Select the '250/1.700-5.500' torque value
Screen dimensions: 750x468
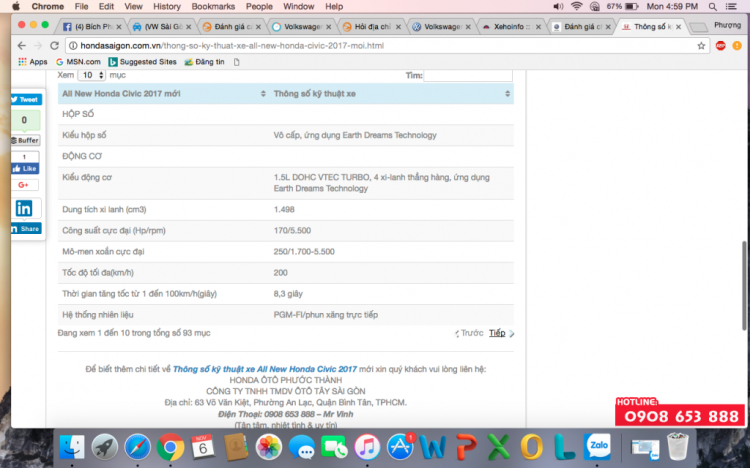coord(304,252)
